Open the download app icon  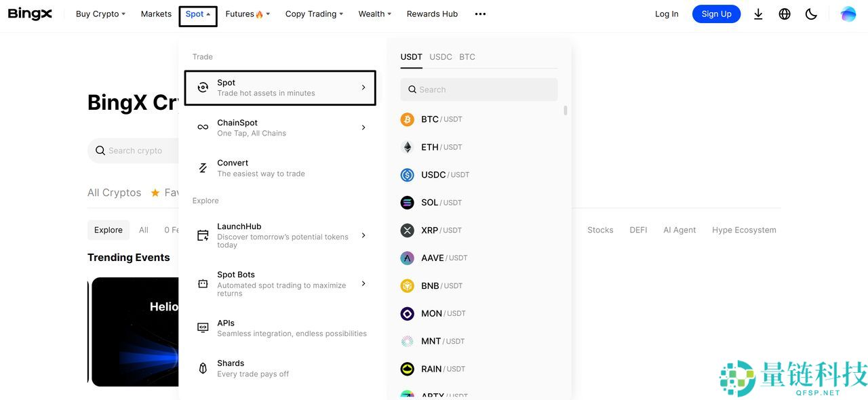coord(758,14)
